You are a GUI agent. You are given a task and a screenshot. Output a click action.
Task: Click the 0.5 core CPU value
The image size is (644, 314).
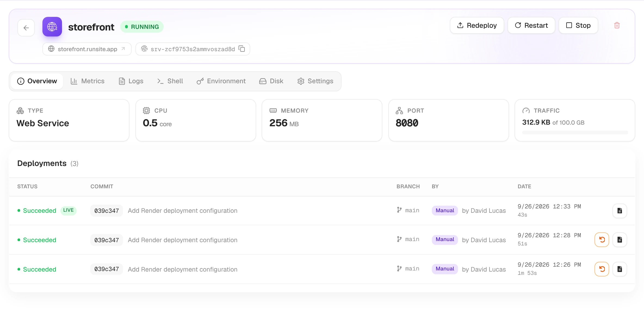(157, 123)
